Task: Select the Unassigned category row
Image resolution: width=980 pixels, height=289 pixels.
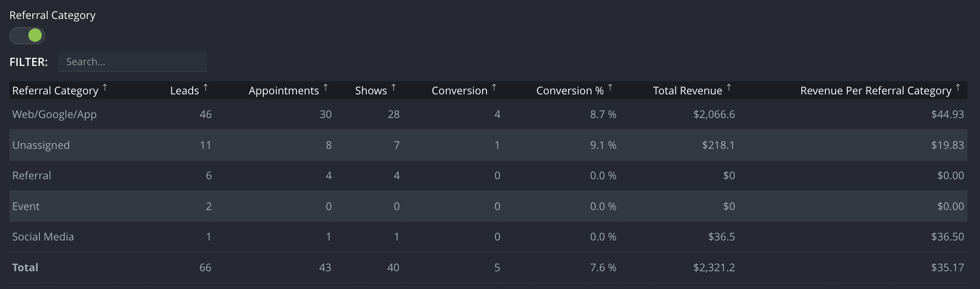Action: (x=488, y=145)
